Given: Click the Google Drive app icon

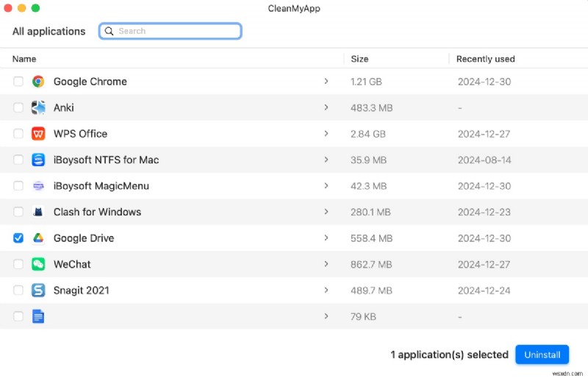Looking at the screenshot, I should 38,238.
